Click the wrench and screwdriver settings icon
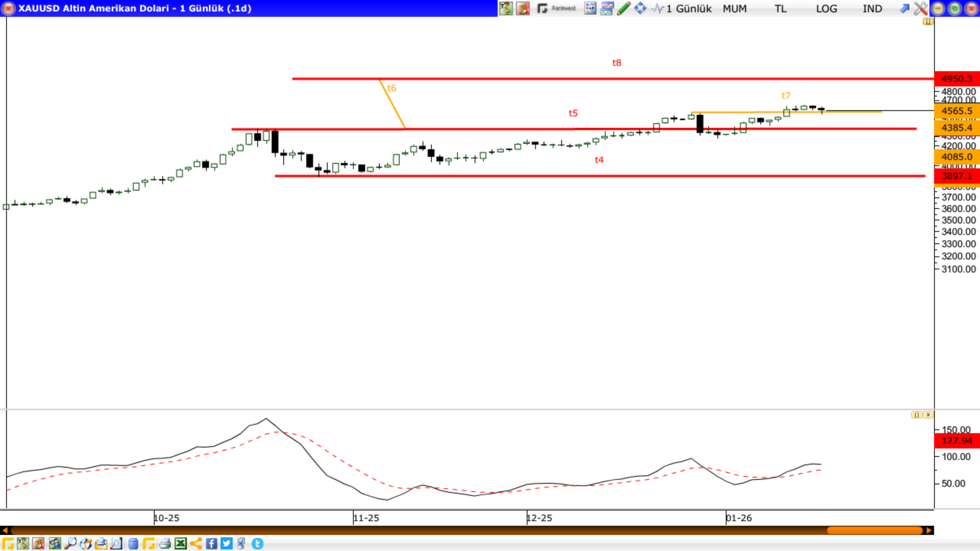 (920, 8)
